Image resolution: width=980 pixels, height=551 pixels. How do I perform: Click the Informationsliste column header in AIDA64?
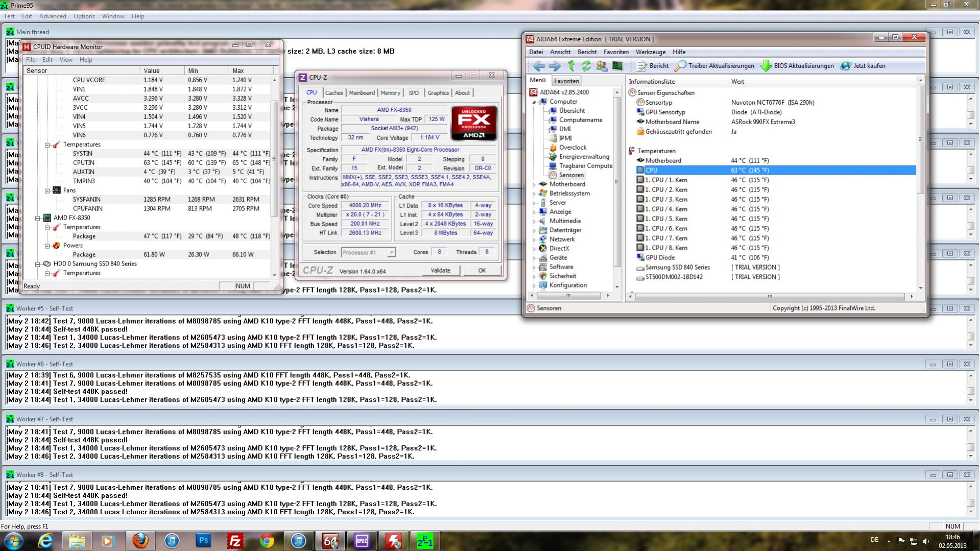pyautogui.click(x=677, y=82)
